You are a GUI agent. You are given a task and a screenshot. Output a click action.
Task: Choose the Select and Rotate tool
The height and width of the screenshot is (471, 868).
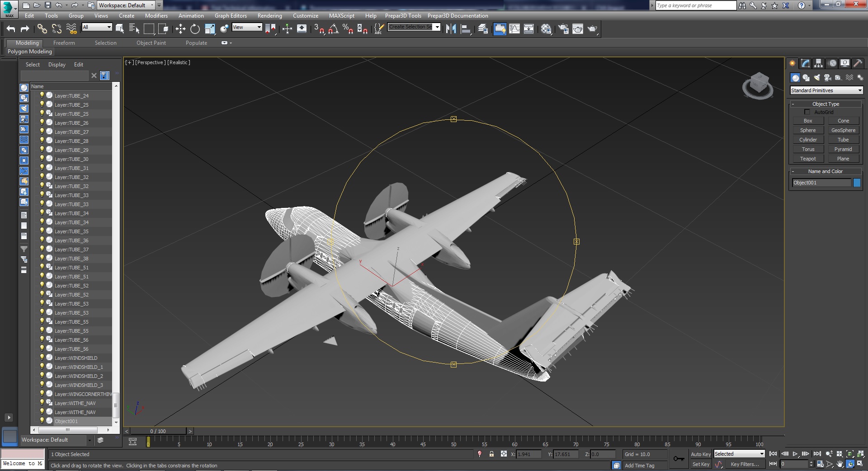pos(195,29)
